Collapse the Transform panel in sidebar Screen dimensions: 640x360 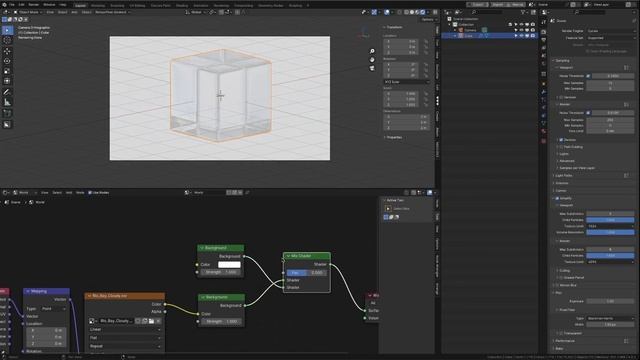click(393, 27)
